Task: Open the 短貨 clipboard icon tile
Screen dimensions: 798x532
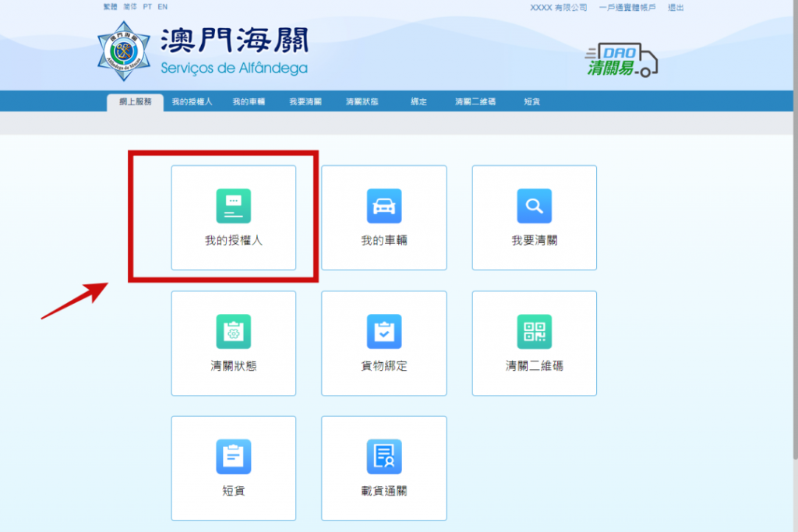Action: [234, 456]
